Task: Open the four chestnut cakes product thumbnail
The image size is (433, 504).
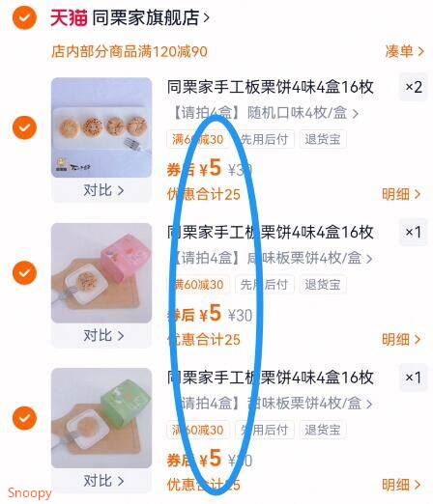Action: coord(101,127)
